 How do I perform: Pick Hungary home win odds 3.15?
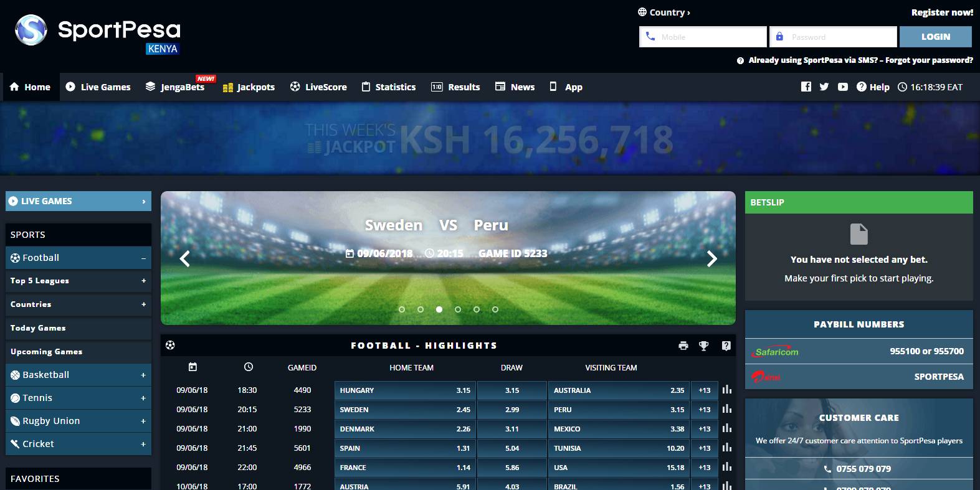[405, 390]
